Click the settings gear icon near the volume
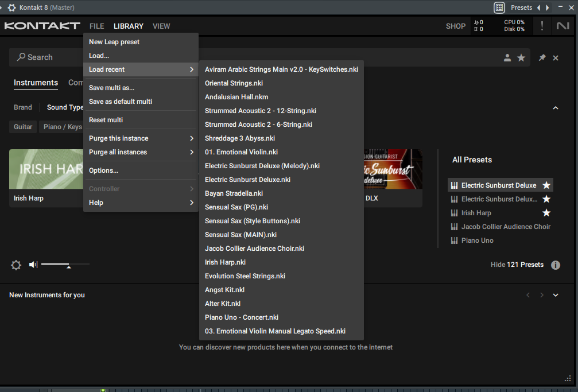The image size is (578, 392). click(16, 265)
